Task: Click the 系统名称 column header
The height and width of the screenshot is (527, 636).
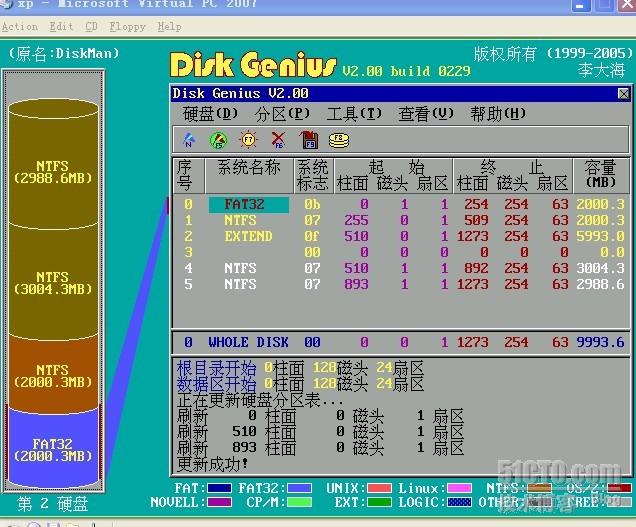Action: click(x=249, y=175)
